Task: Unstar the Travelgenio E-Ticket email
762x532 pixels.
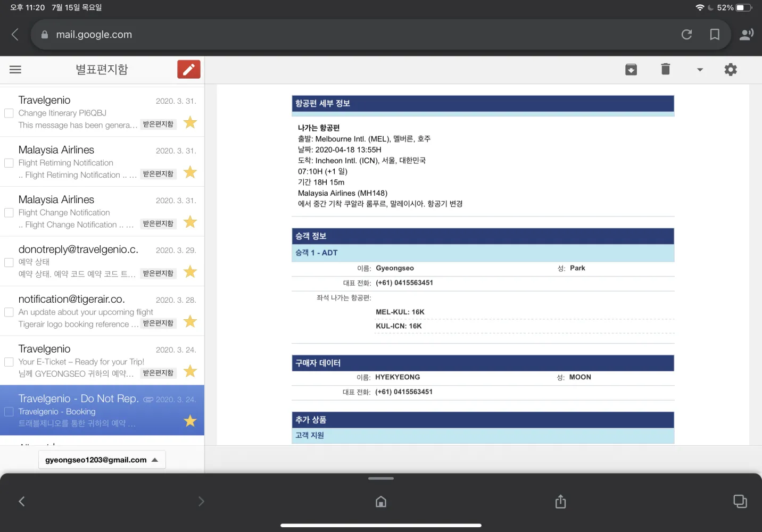Action: (190, 371)
